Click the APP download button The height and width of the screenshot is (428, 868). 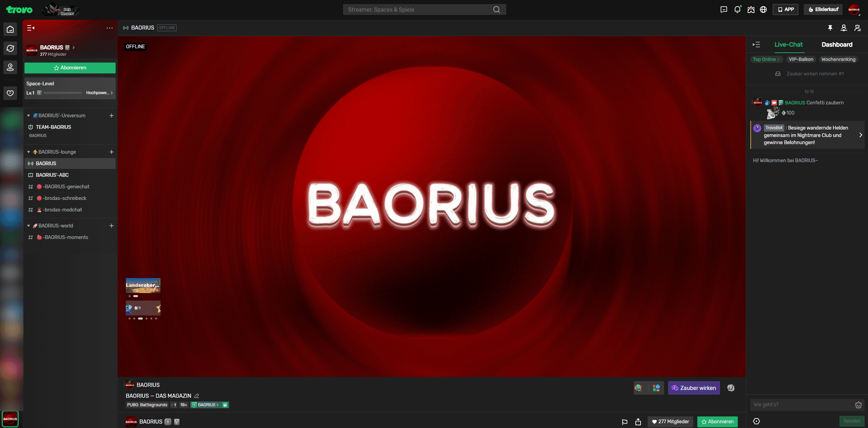[786, 10]
